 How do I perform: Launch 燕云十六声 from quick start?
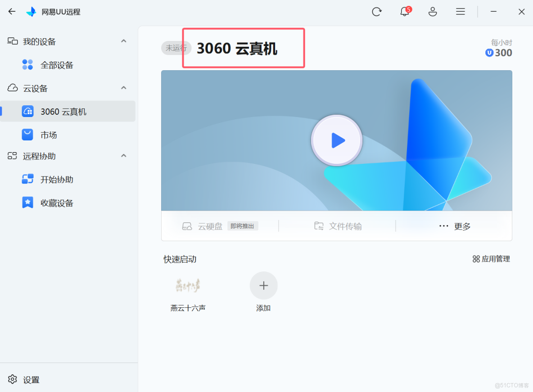188,285
